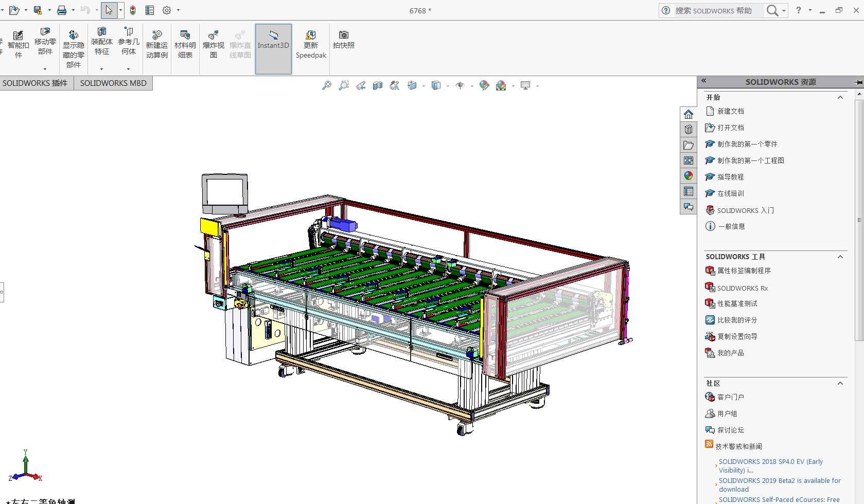Image resolution: width=864 pixels, height=504 pixels.
Task: Expand the Assembly Features (装配体特征) dropdown arrow
Action: [x=102, y=69]
